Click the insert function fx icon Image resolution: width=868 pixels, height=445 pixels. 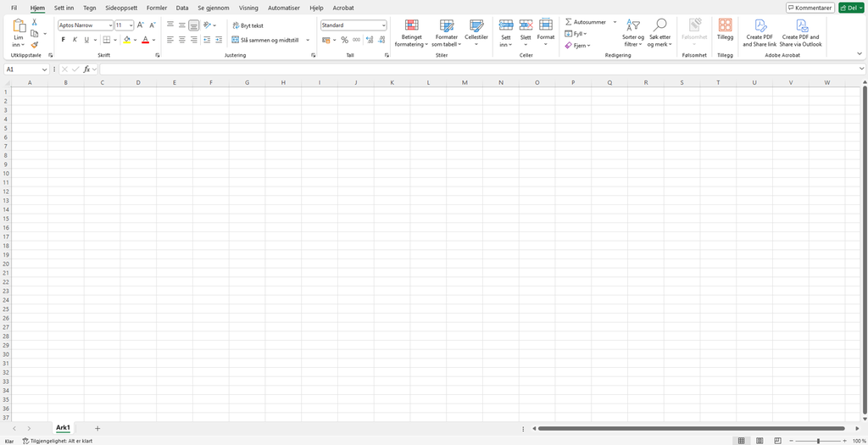click(86, 70)
